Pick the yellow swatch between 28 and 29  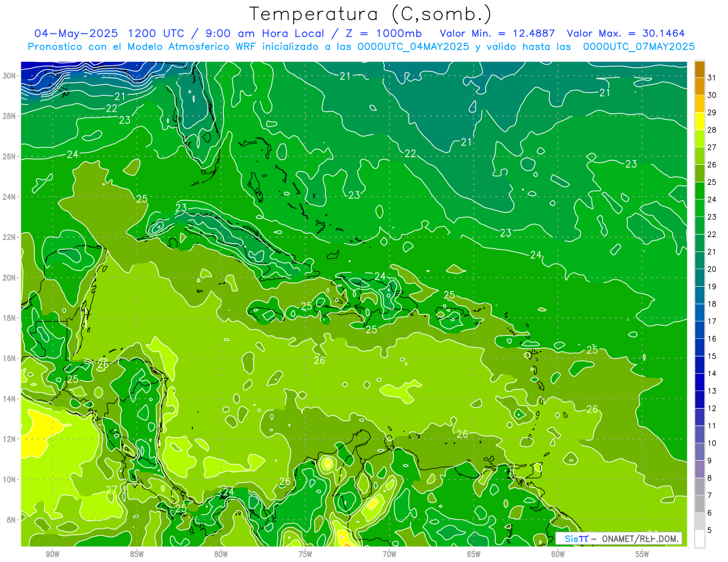pyautogui.click(x=699, y=121)
